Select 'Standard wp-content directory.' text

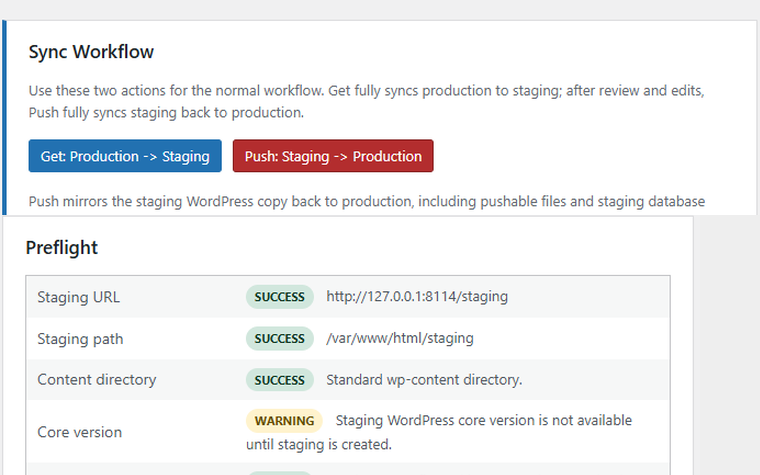click(x=424, y=380)
